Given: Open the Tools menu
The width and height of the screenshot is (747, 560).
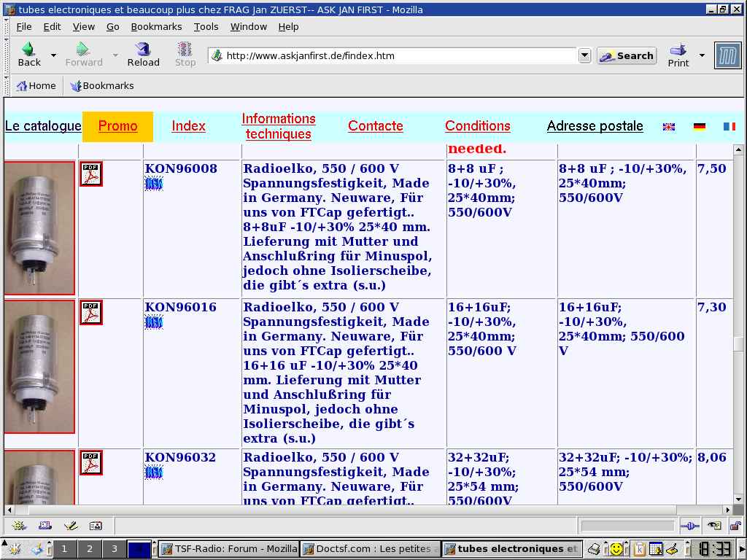Looking at the screenshot, I should pos(206,27).
